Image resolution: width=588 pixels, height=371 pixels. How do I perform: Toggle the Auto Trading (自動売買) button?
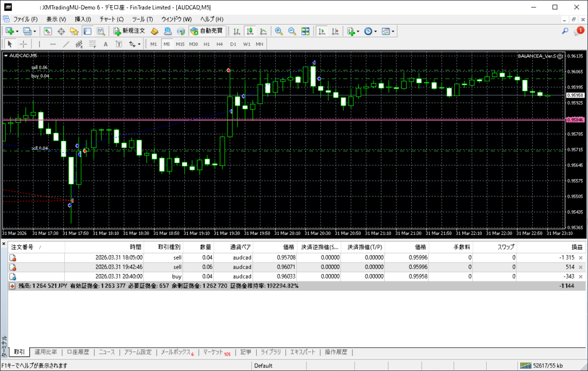207,31
